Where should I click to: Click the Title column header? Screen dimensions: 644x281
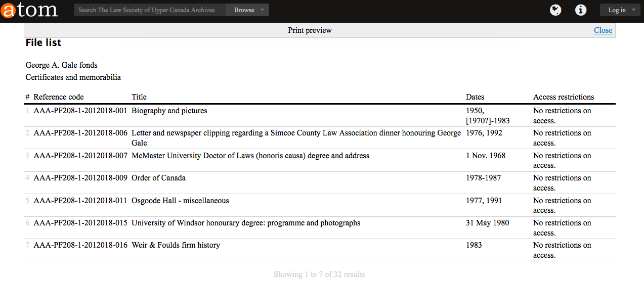[x=139, y=97]
